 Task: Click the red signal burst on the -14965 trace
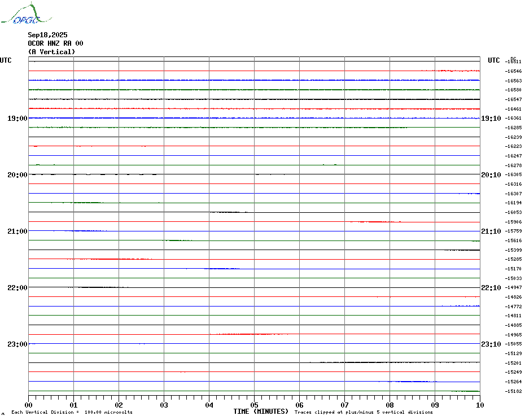(249, 334)
